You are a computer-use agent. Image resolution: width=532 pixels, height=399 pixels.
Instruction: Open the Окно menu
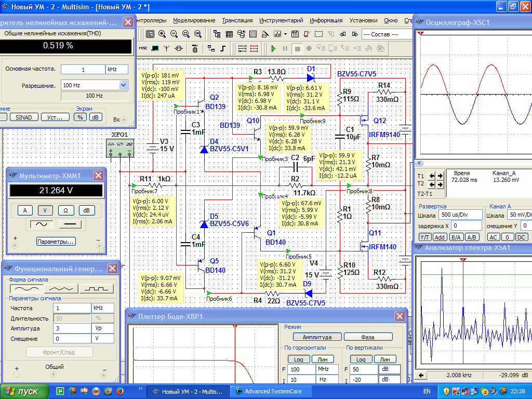pyautogui.click(x=391, y=20)
